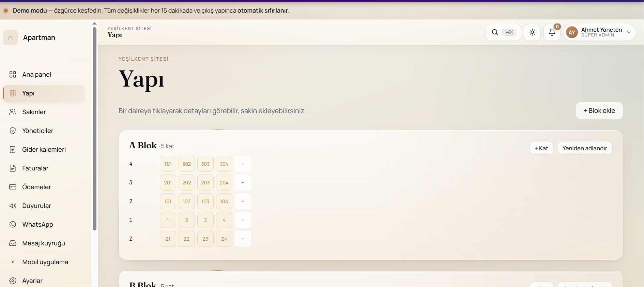644x287 pixels.
Task: Click Yeniden adlandır for A Blok
Action: (585, 148)
